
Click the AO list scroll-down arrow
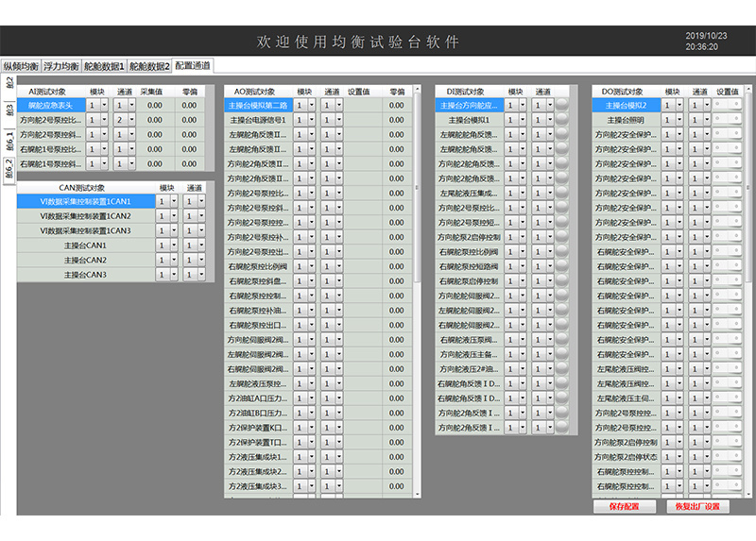click(x=418, y=493)
